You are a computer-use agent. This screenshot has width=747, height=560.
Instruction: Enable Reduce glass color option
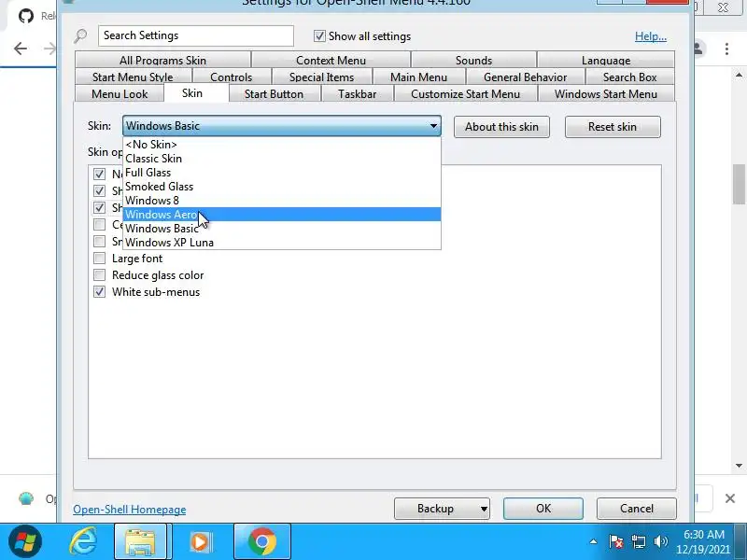pyautogui.click(x=99, y=275)
